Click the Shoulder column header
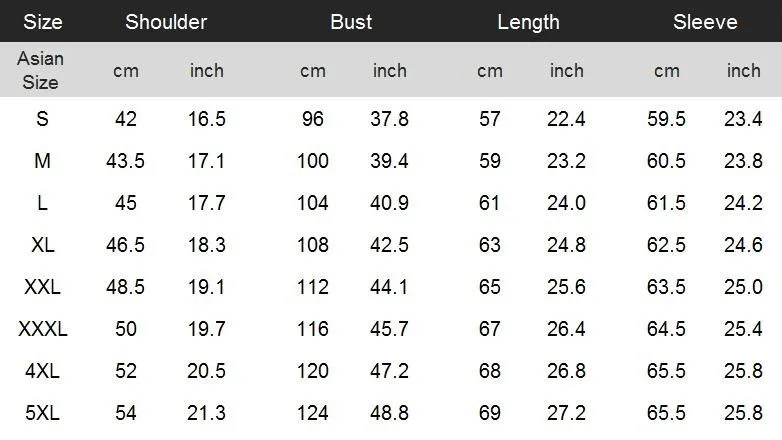The height and width of the screenshot is (440, 782). coord(166,22)
